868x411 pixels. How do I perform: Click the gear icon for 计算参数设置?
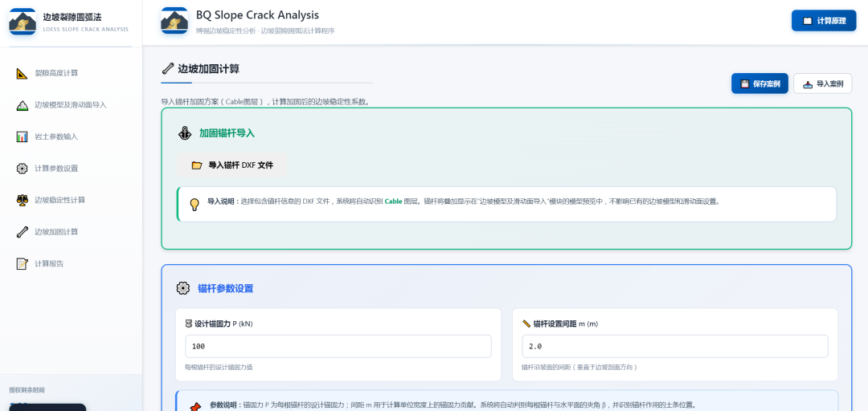pos(23,168)
